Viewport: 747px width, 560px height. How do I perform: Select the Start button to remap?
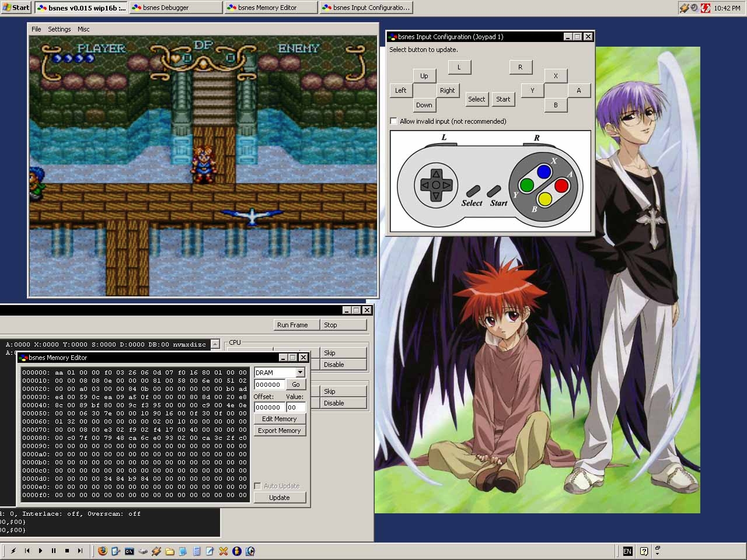tap(503, 99)
